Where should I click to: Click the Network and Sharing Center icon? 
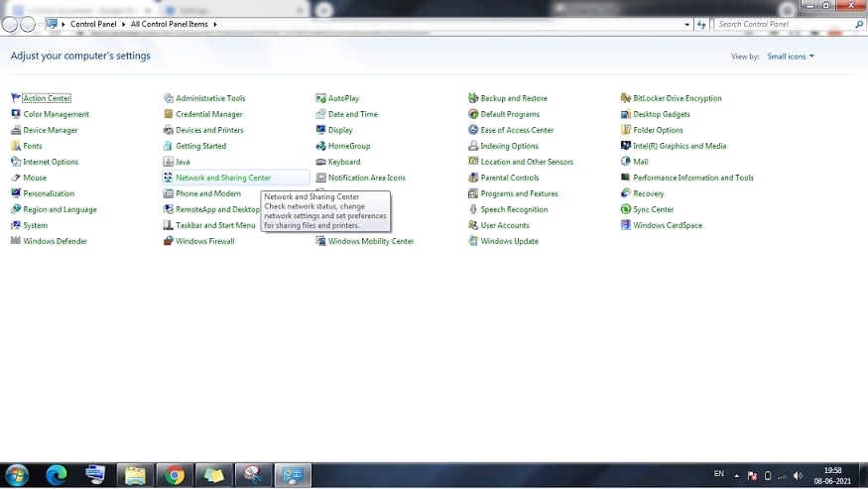169,178
